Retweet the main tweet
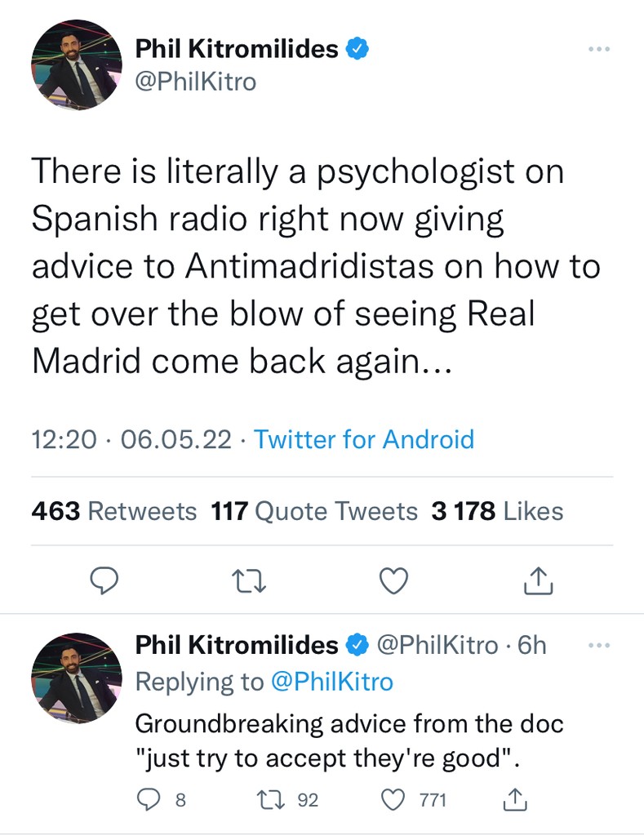The height and width of the screenshot is (836, 644). pos(245,580)
